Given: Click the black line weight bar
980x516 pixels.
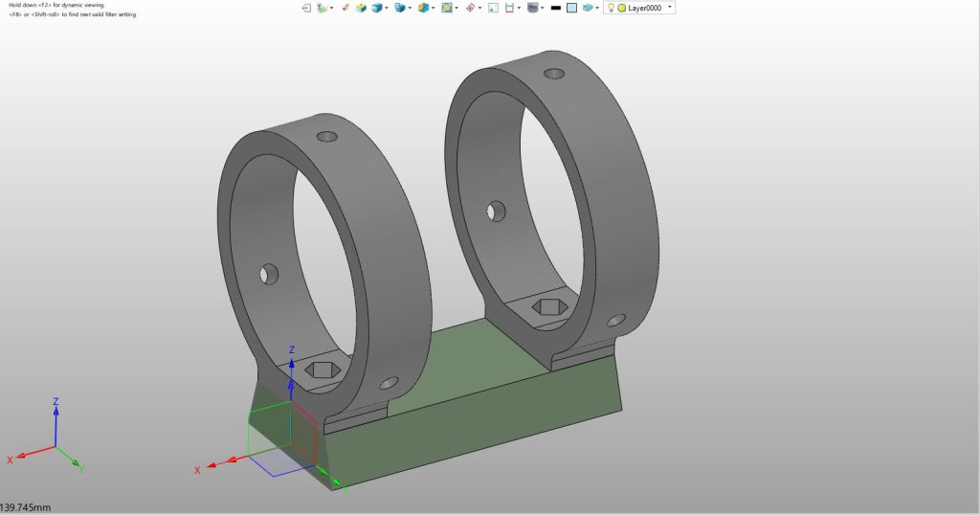Looking at the screenshot, I should coord(556,8).
